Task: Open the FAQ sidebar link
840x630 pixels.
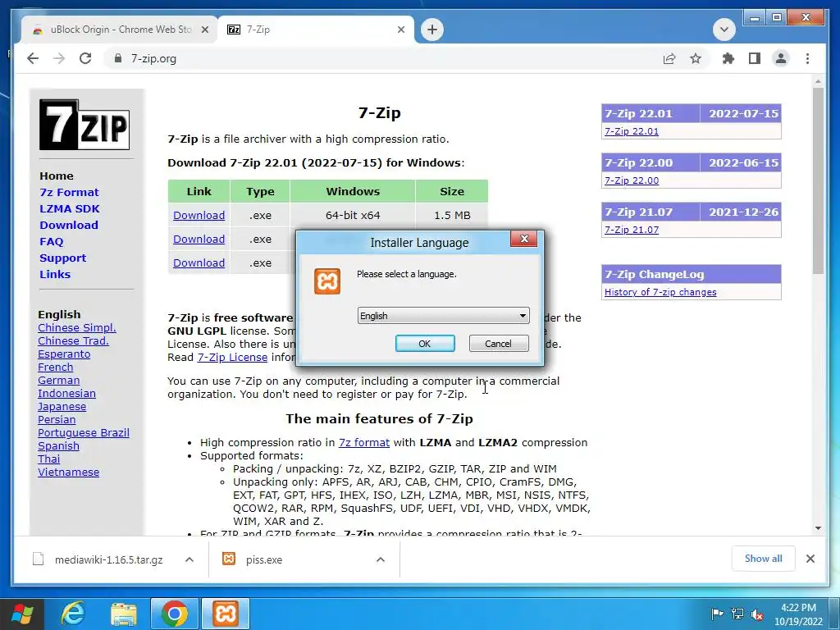Action: pos(52,242)
